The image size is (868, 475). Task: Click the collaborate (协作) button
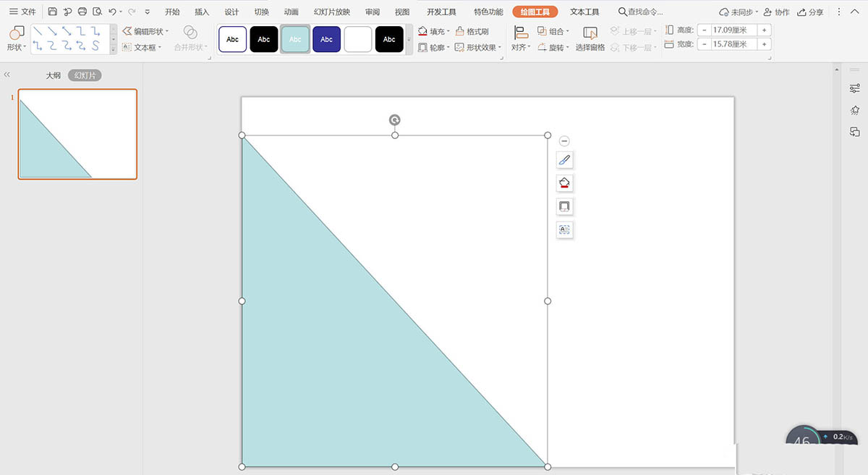[x=776, y=12]
